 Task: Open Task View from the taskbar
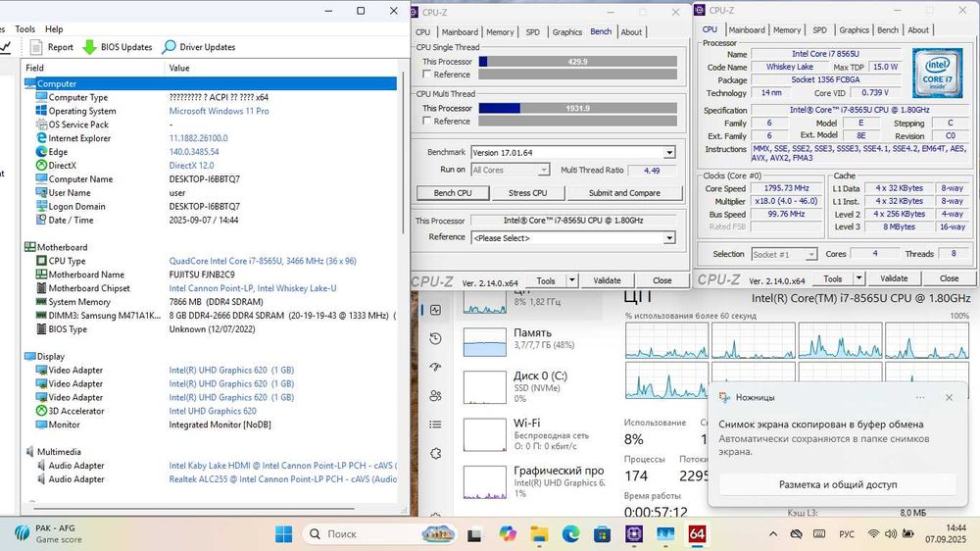pyautogui.click(x=474, y=534)
